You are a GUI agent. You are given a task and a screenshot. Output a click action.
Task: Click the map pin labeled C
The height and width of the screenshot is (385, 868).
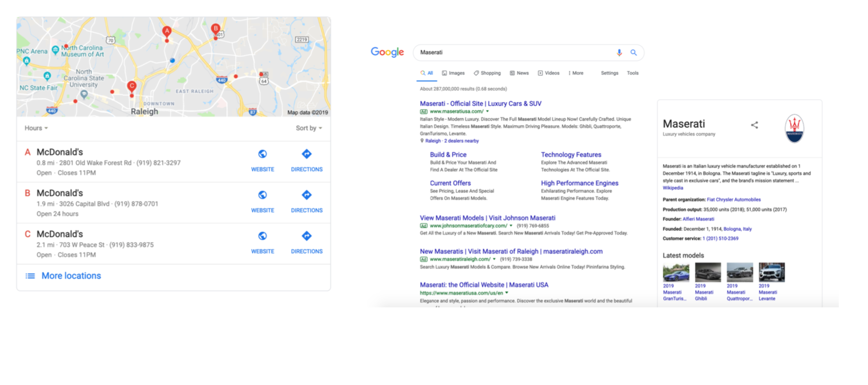[132, 87]
